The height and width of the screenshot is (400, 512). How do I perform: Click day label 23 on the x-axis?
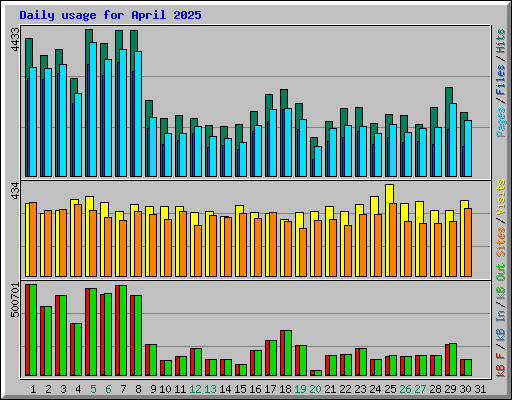coord(360,389)
